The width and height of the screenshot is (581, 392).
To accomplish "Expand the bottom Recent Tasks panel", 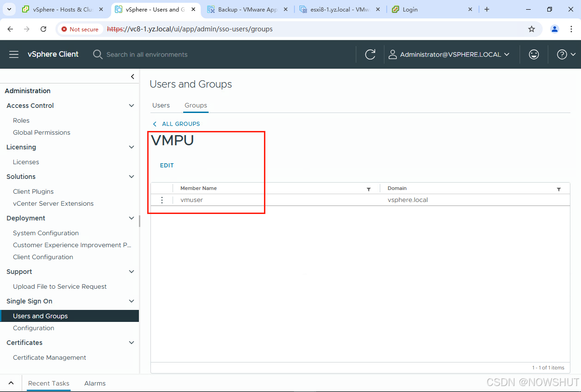I will click(11, 383).
